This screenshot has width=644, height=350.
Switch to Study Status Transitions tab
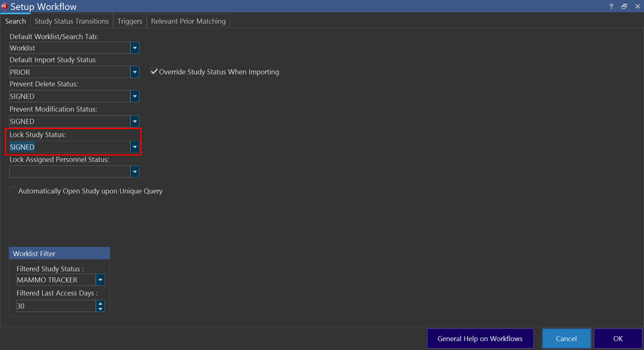click(x=72, y=21)
